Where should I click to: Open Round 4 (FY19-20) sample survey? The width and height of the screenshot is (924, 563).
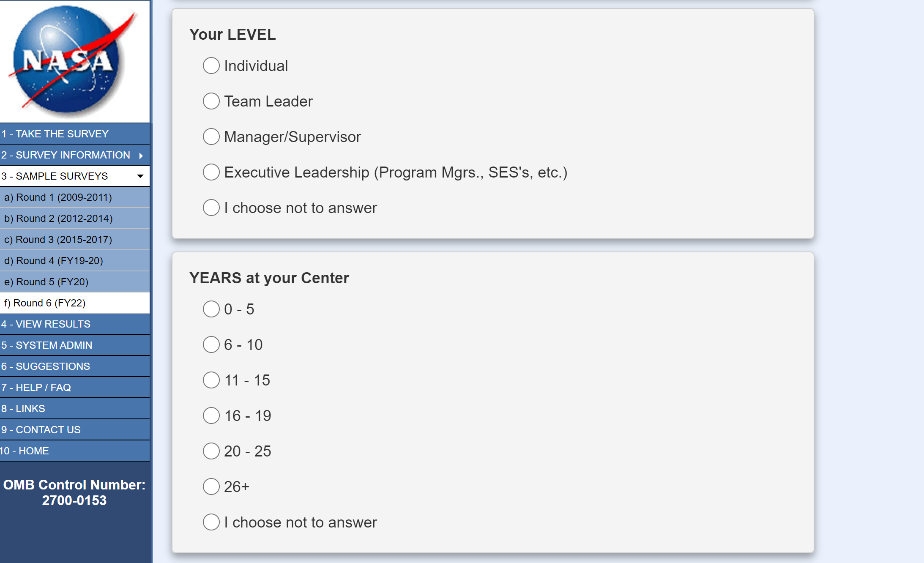[54, 261]
